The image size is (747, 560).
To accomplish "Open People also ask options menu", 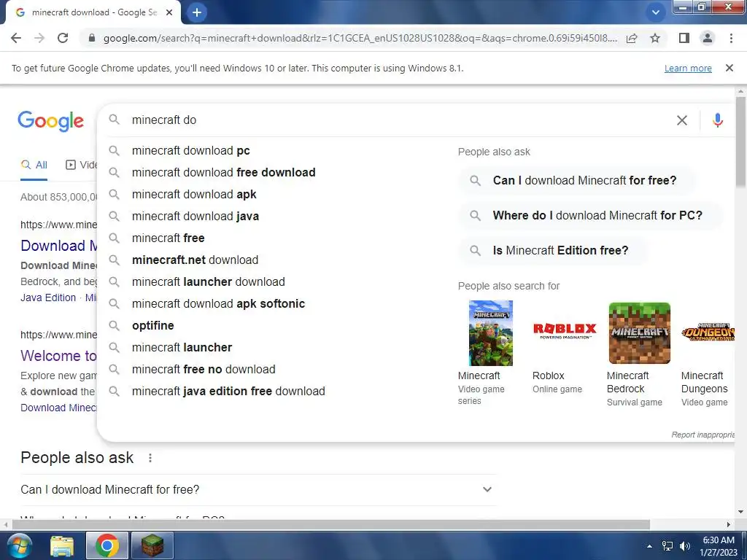I will click(150, 458).
